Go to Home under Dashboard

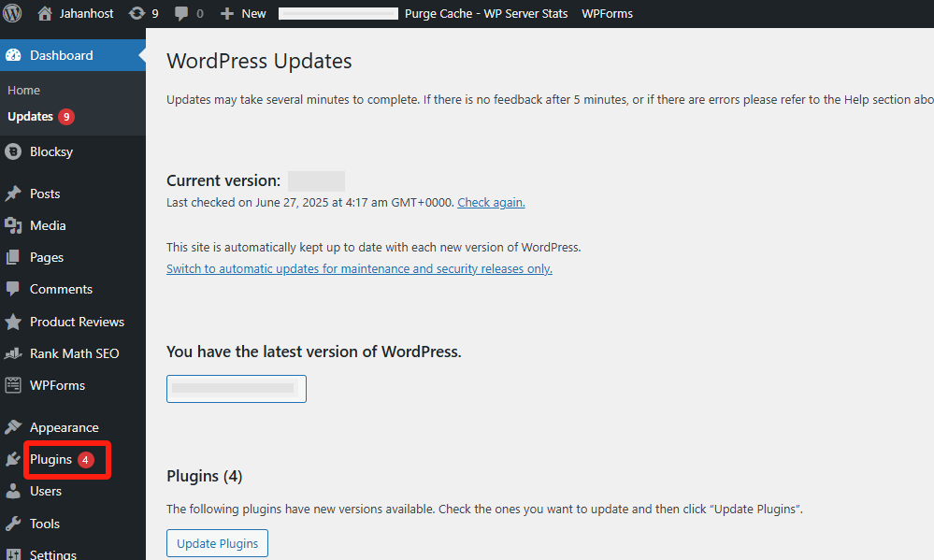23,90
